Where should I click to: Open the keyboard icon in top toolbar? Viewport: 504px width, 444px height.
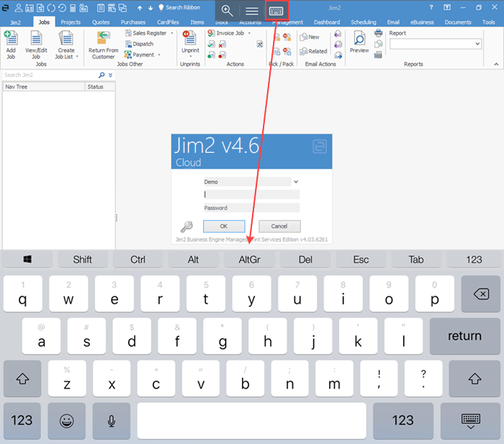(276, 11)
